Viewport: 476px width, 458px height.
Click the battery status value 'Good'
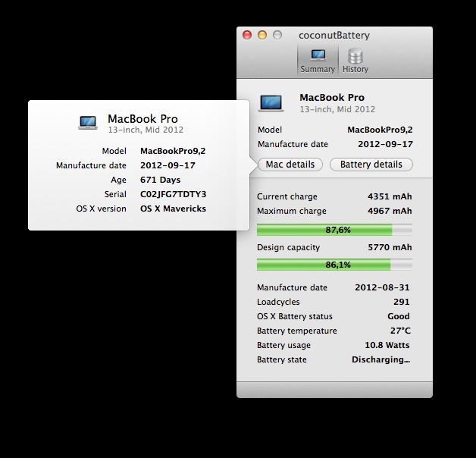click(x=399, y=316)
